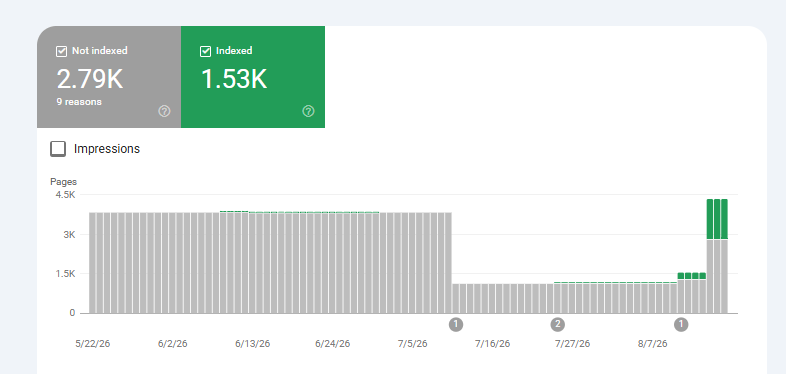Click the 8/7/26 date label

click(x=653, y=344)
